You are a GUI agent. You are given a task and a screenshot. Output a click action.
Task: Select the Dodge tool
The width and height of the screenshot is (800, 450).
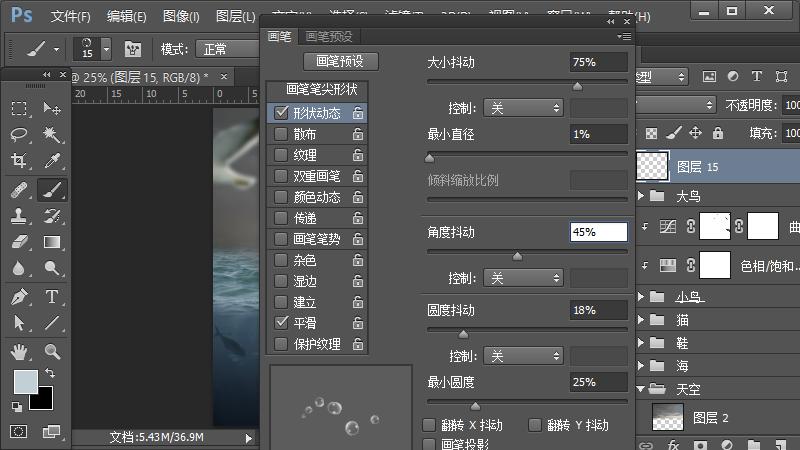[x=52, y=267]
